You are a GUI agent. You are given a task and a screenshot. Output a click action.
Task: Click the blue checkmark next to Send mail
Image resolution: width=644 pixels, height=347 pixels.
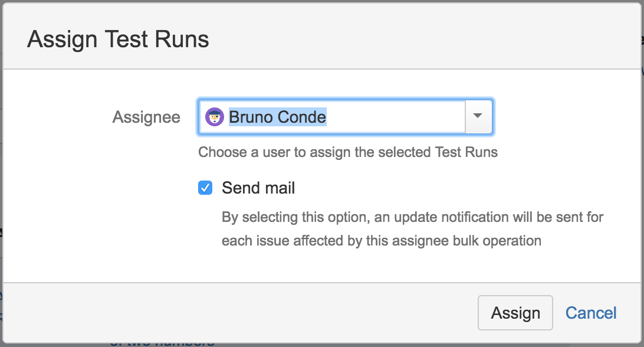click(205, 188)
